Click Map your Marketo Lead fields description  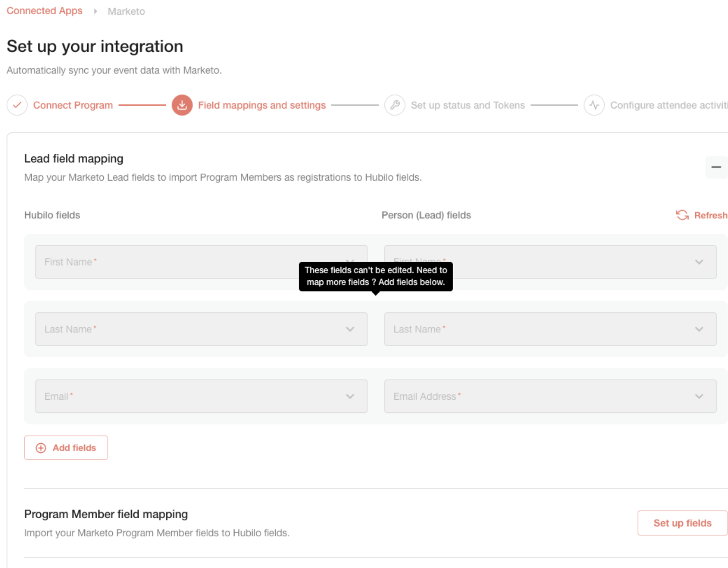[223, 177]
